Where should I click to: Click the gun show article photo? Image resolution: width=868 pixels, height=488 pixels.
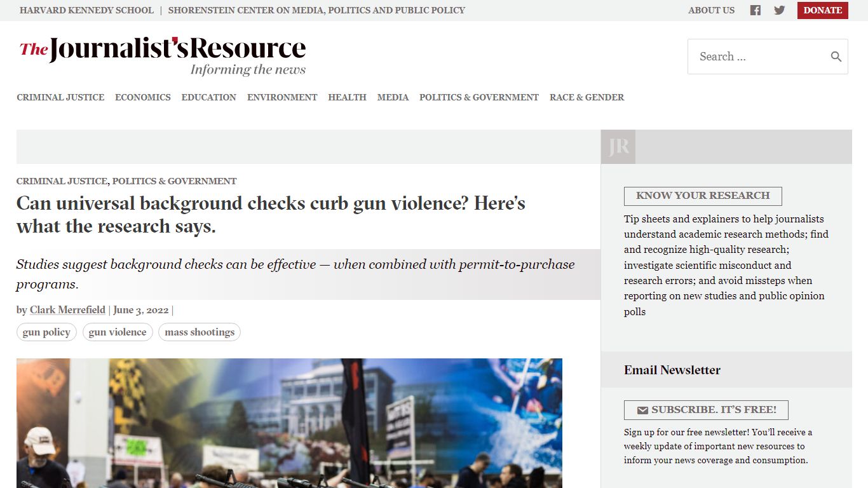[289, 423]
